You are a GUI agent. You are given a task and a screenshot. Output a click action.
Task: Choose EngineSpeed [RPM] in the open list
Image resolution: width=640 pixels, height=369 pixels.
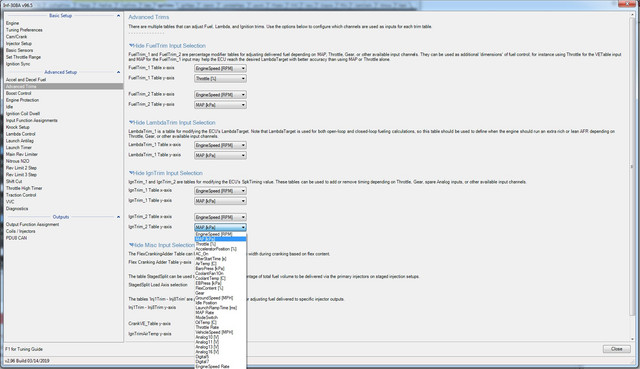point(220,234)
